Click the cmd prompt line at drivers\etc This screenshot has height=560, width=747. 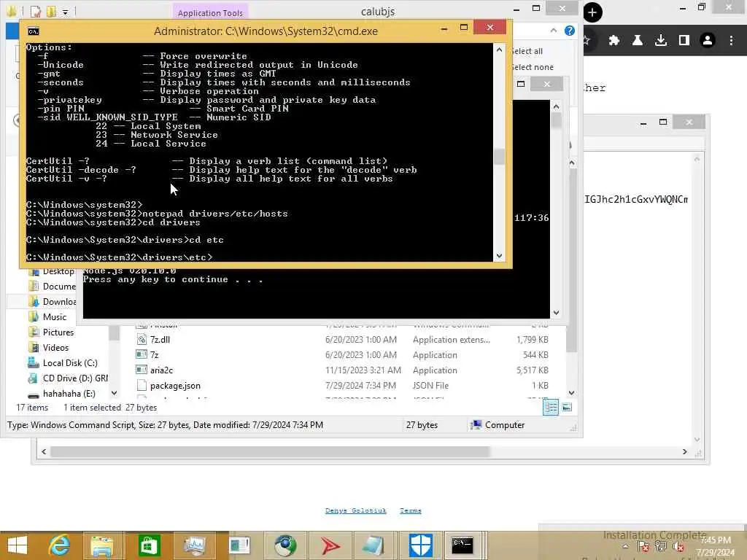[119, 257]
